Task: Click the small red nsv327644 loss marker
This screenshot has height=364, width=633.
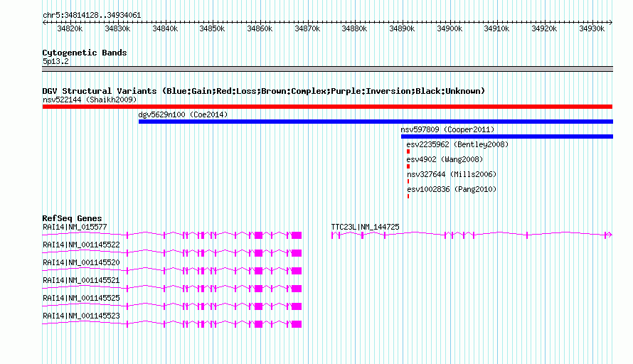Action: (408, 181)
